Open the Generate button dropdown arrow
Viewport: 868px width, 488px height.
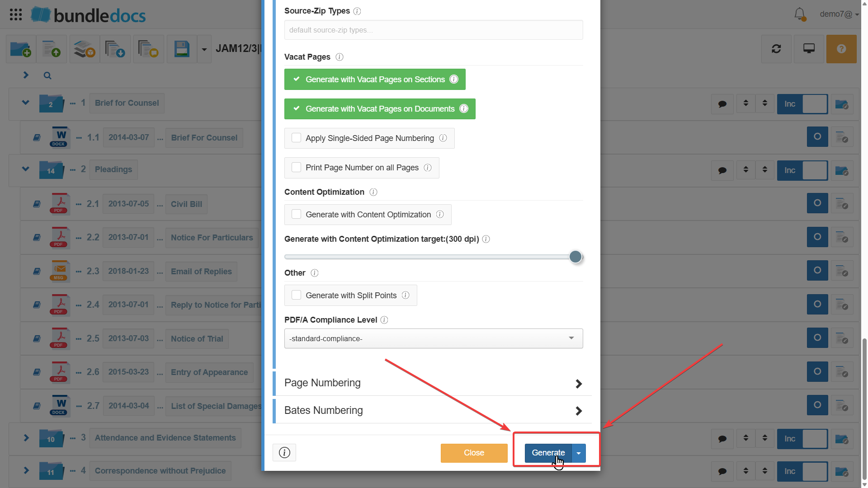pos(579,453)
